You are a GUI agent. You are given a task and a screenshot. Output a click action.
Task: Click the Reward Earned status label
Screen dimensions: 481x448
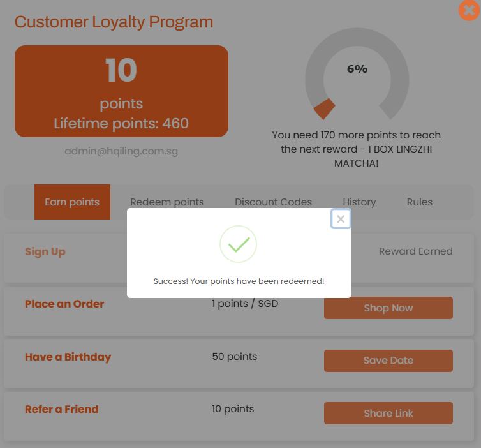pos(415,251)
